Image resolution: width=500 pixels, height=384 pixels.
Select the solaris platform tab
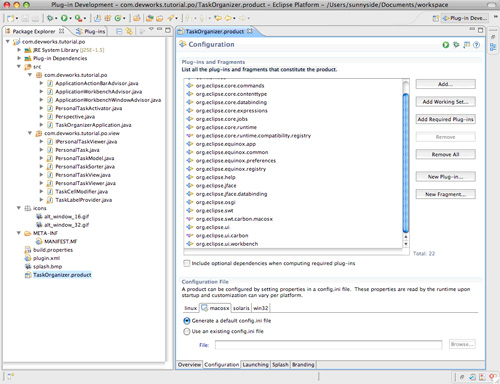point(241,308)
